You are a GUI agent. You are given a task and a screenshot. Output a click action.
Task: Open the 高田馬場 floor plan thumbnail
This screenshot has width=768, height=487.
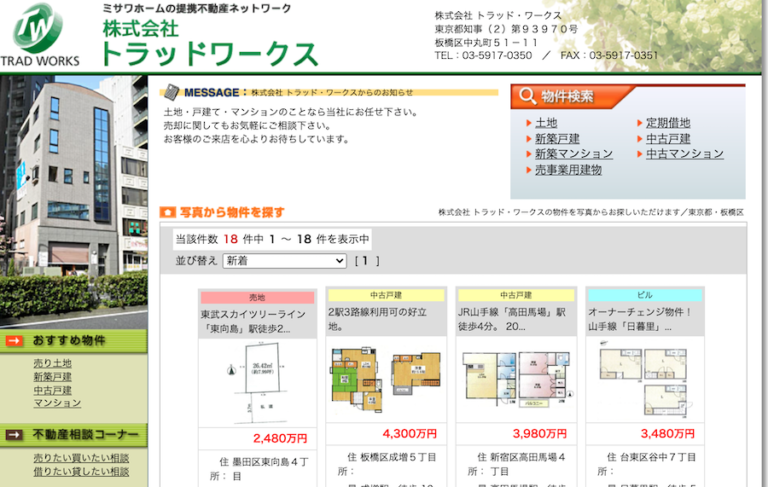516,379
